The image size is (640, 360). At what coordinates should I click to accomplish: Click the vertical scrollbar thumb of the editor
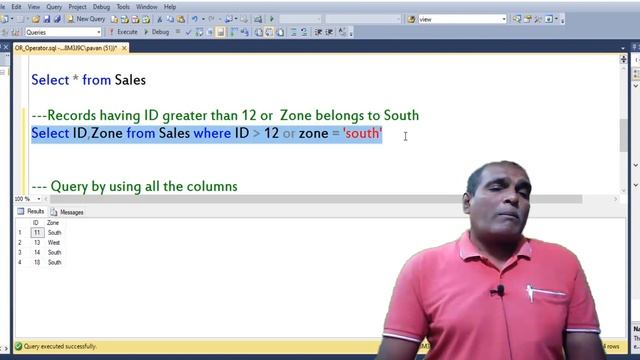pyautogui.click(x=623, y=136)
